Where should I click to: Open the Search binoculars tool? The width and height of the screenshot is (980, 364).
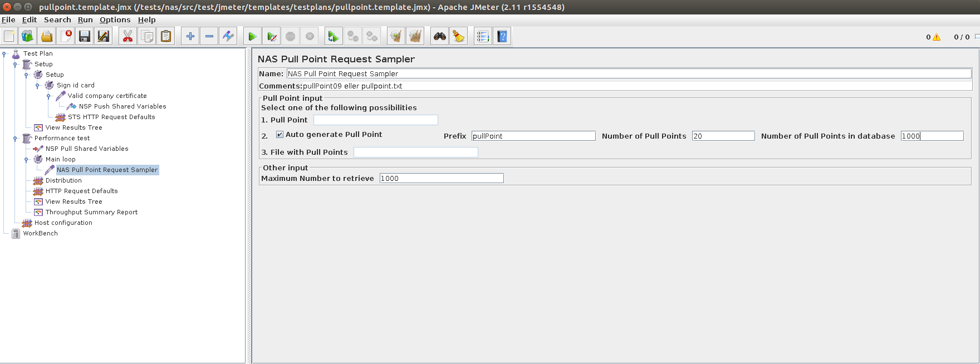(440, 37)
